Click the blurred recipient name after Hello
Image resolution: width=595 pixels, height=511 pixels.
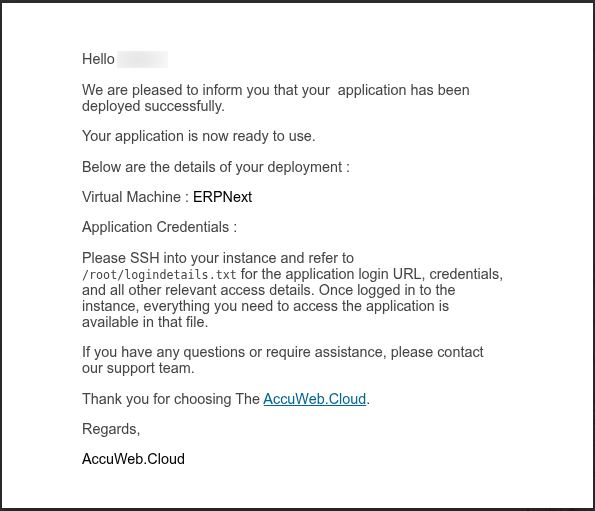click(142, 59)
